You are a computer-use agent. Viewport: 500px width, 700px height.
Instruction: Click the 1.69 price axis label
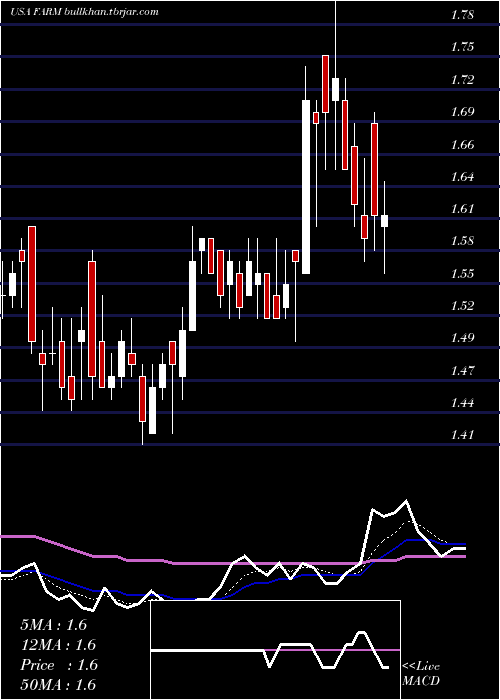coord(462,112)
